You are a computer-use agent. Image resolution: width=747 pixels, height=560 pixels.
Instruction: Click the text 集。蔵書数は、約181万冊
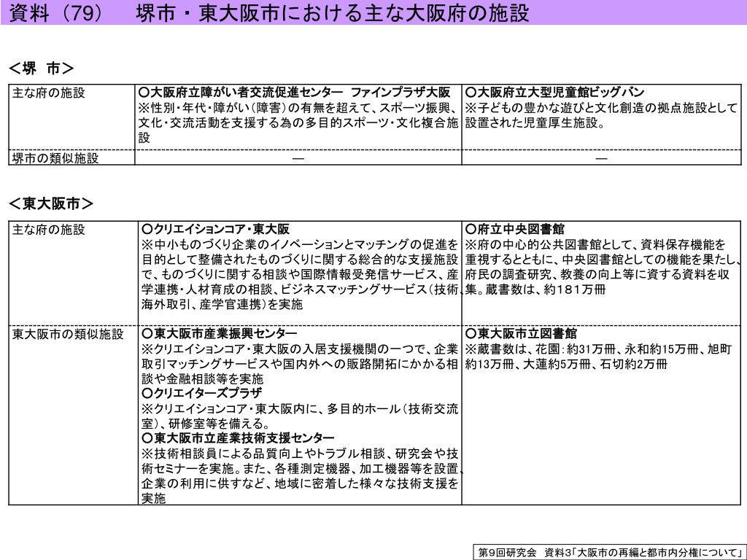[x=535, y=289]
